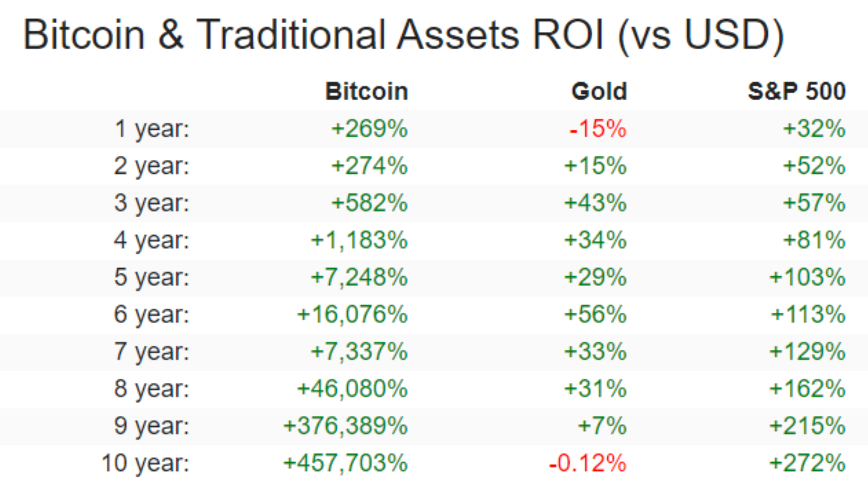Select Bitcoin's +1,183% four-year value

coord(359,241)
